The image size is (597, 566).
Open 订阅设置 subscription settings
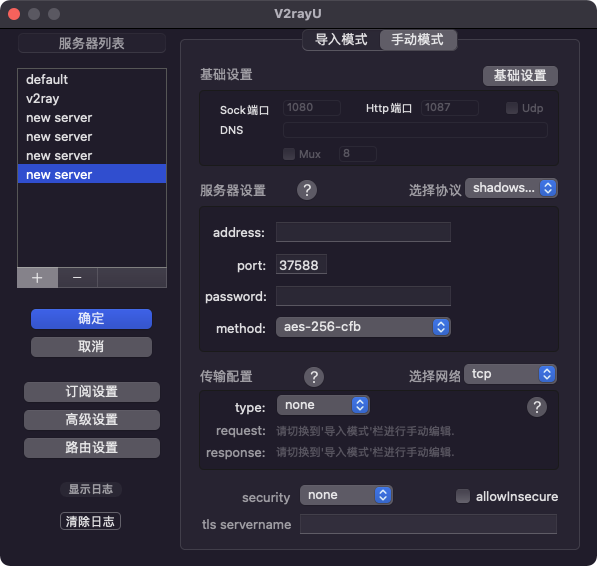(92, 392)
